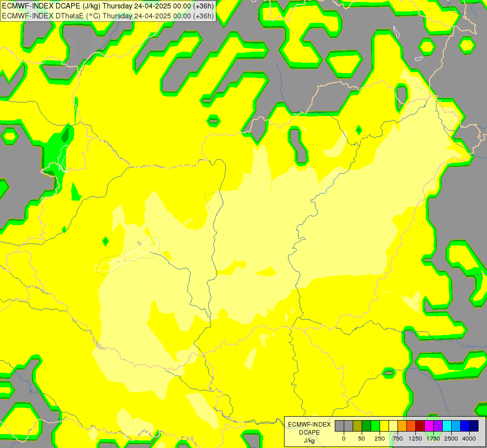This screenshot has height=448, width=487.
Task: Click the legend value 0
Action: click(x=344, y=439)
